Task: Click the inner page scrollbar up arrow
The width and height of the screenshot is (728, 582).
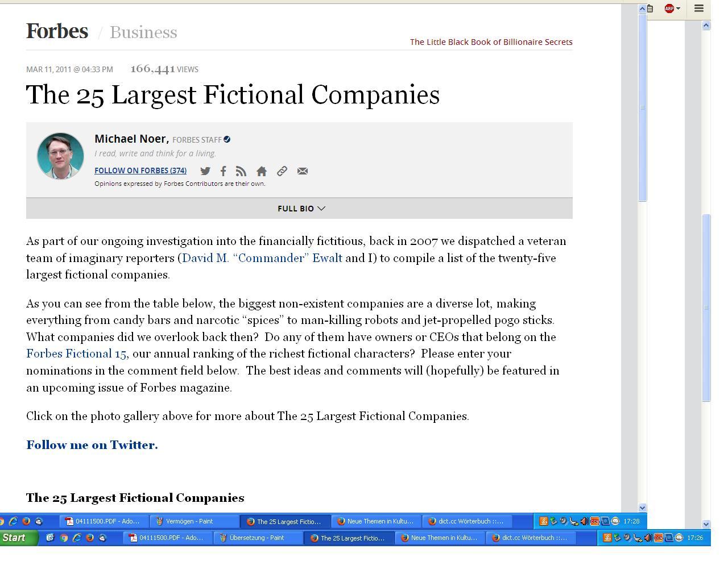Action: [x=643, y=9]
